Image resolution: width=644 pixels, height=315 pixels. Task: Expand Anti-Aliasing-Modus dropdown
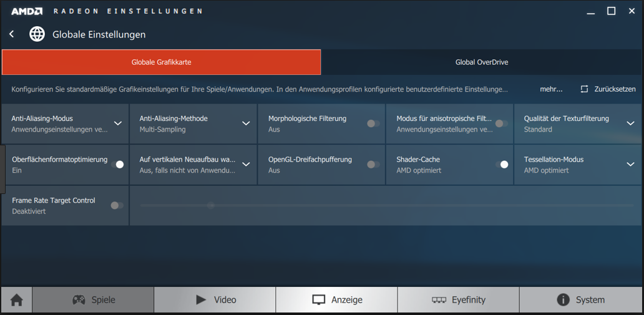118,124
